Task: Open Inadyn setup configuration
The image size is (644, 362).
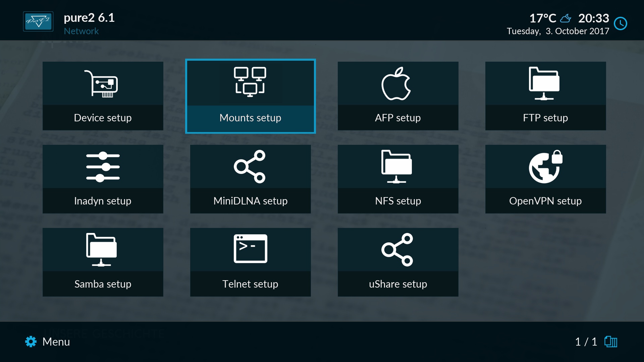Action: 103,179
